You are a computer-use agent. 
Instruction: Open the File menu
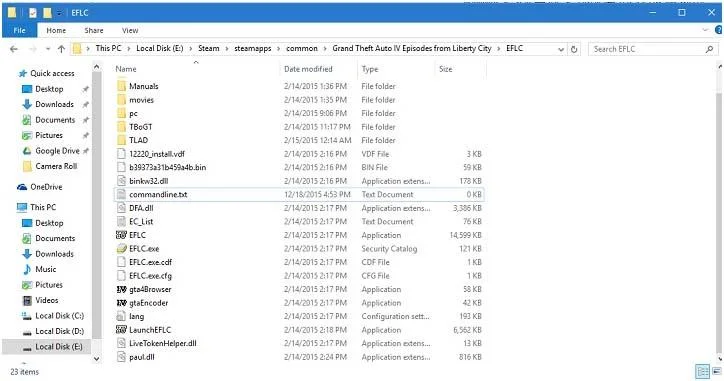(19, 30)
